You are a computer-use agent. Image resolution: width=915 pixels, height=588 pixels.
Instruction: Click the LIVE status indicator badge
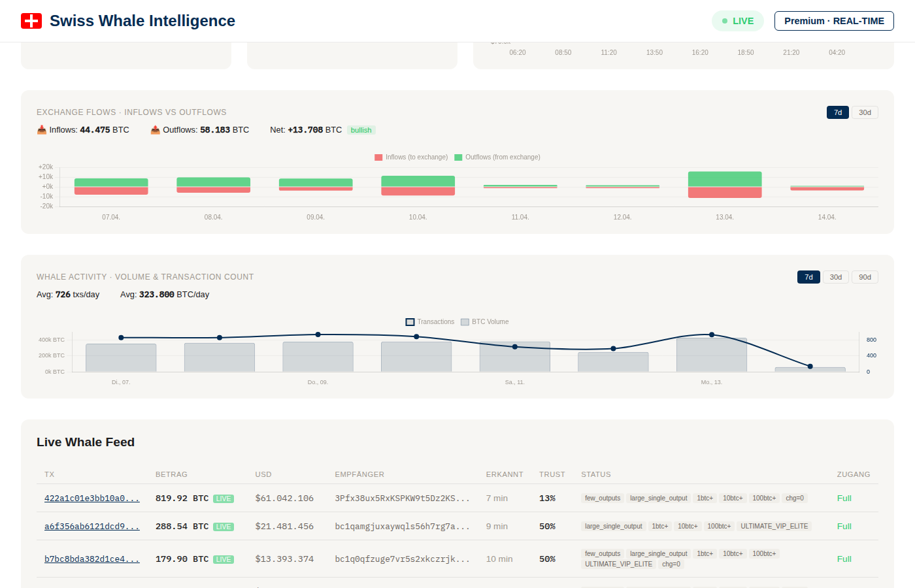point(737,20)
